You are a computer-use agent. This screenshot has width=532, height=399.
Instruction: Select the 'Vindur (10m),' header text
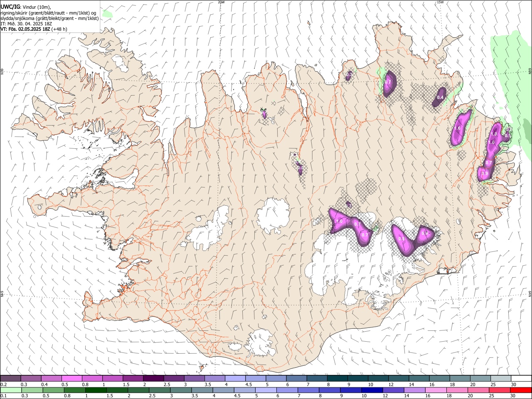click(x=36, y=7)
